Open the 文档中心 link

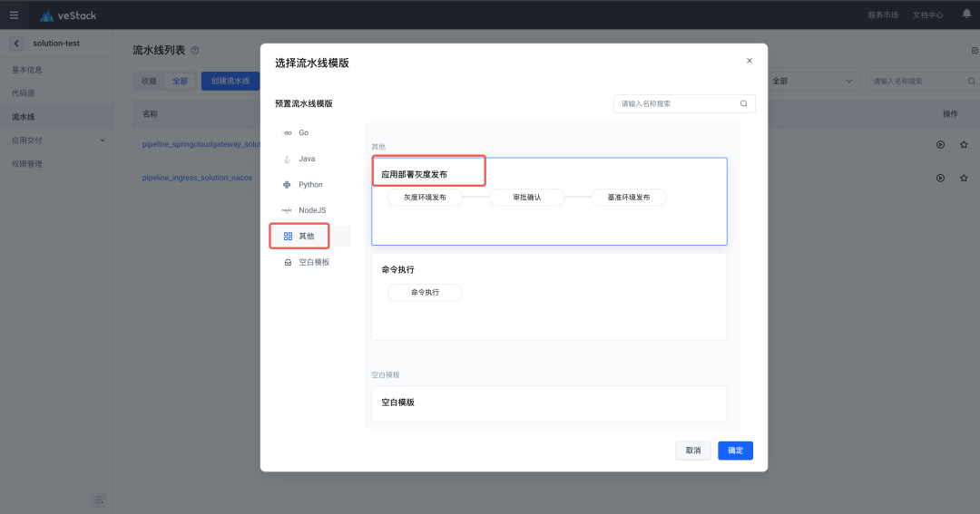point(927,15)
